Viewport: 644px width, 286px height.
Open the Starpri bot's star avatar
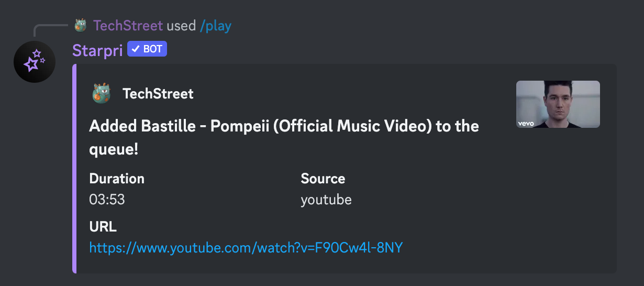(x=35, y=62)
